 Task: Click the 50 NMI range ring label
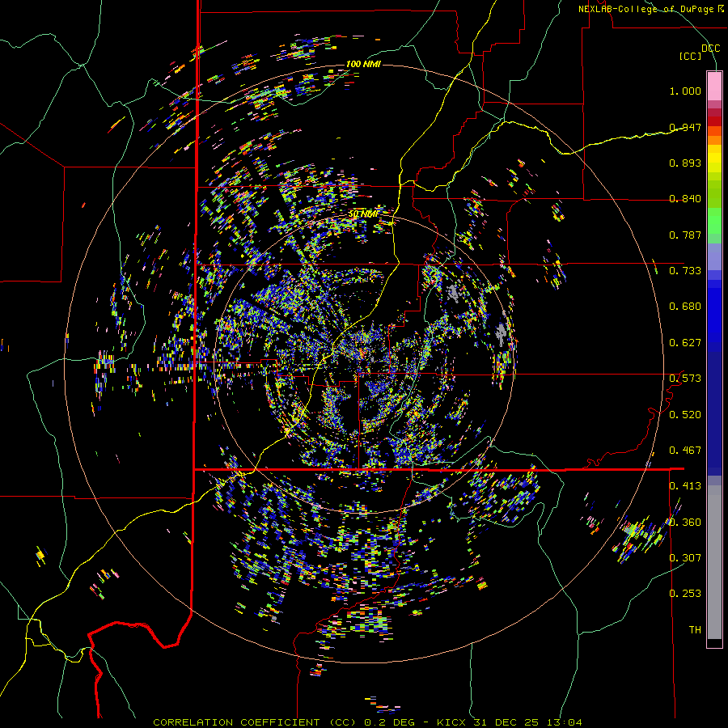click(x=363, y=214)
